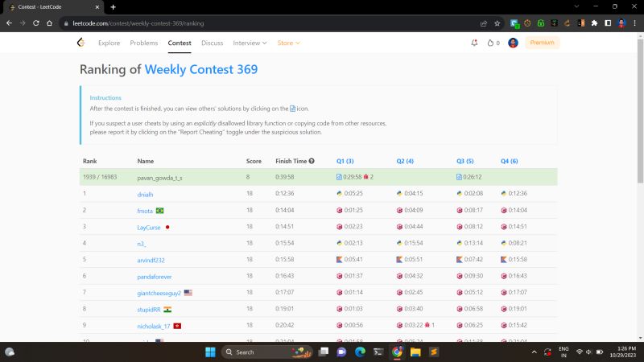This screenshot has width=644, height=362.
Task: Open the Weekly Contest 369 link
Action: 201,69
